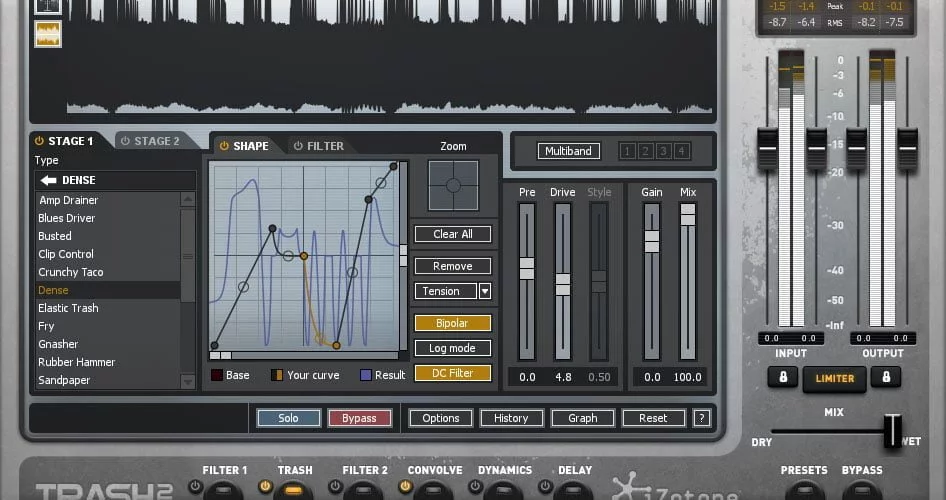
Task: Select the Blues Driver preset
Action: 107,218
